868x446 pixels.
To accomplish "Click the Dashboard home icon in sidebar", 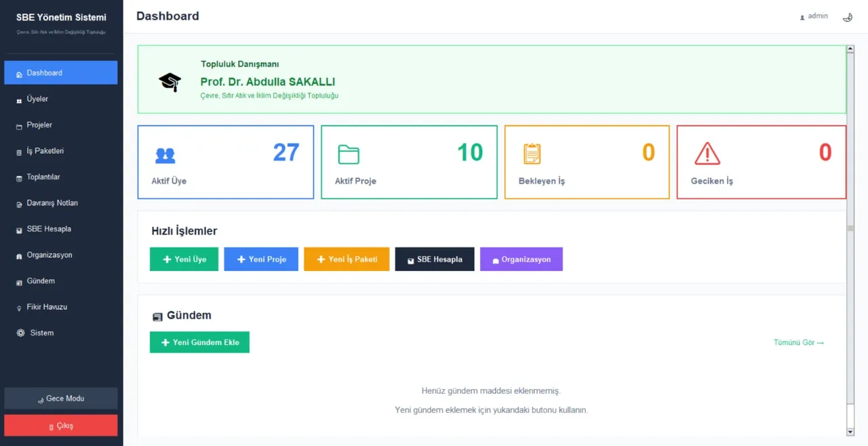I will click(20, 73).
